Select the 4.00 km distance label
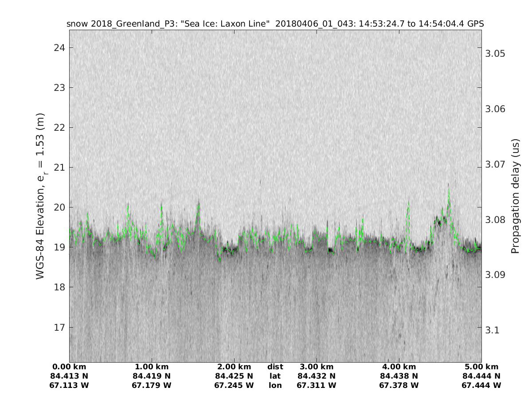 point(399,367)
